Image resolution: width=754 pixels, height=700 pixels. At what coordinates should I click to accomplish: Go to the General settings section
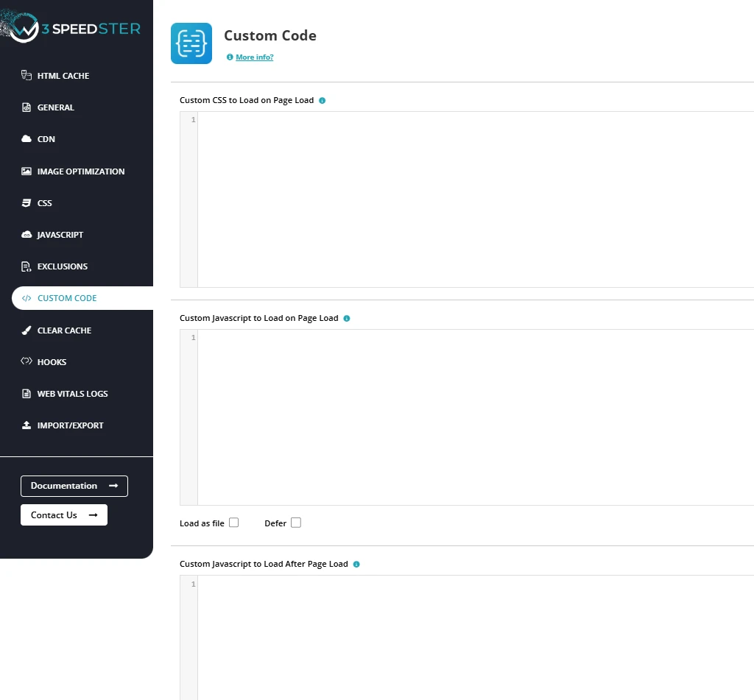tap(55, 107)
